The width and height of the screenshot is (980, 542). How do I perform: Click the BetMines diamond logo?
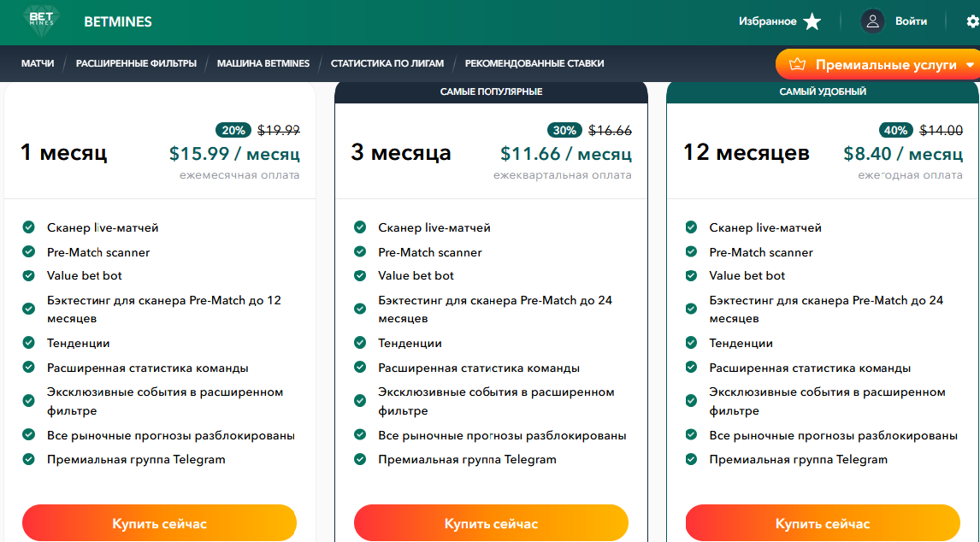[x=41, y=21]
